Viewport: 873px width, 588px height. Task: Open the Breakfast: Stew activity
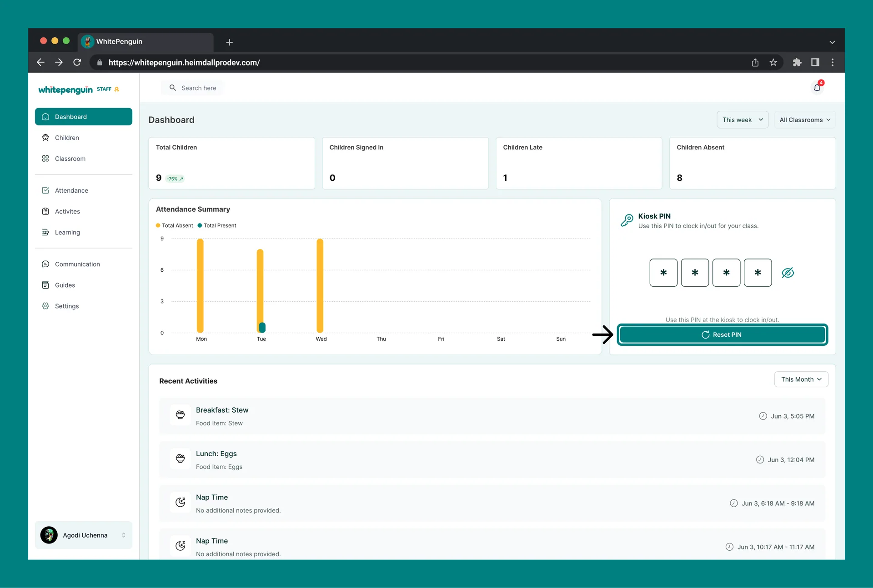[x=492, y=416]
